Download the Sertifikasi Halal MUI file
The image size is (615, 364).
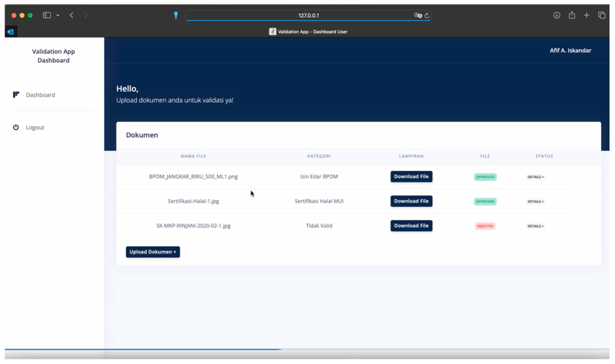tap(411, 201)
